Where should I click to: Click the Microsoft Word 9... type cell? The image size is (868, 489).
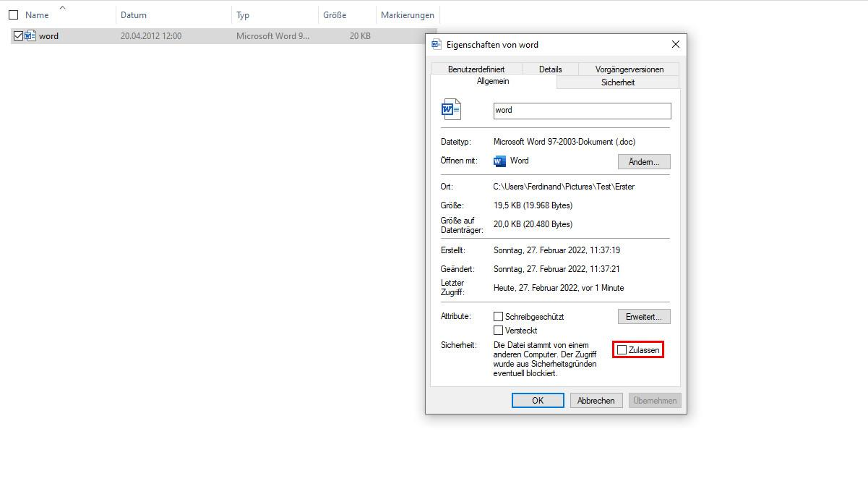[272, 35]
